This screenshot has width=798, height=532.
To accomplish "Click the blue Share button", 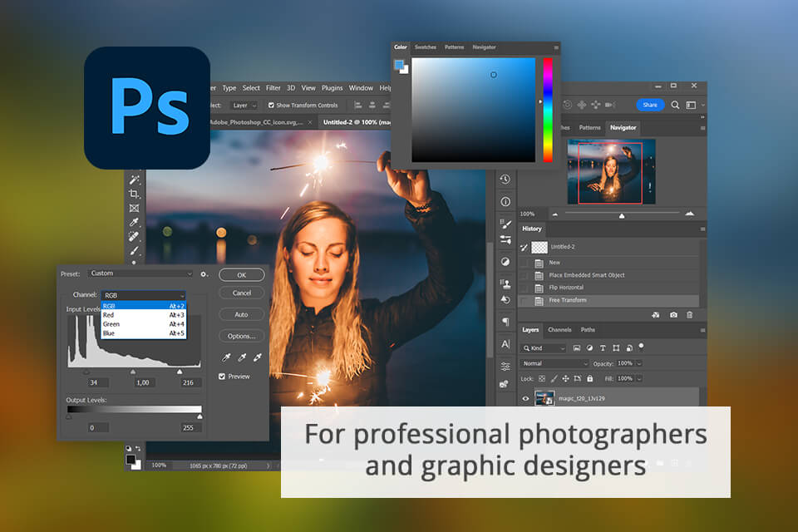I will click(649, 105).
